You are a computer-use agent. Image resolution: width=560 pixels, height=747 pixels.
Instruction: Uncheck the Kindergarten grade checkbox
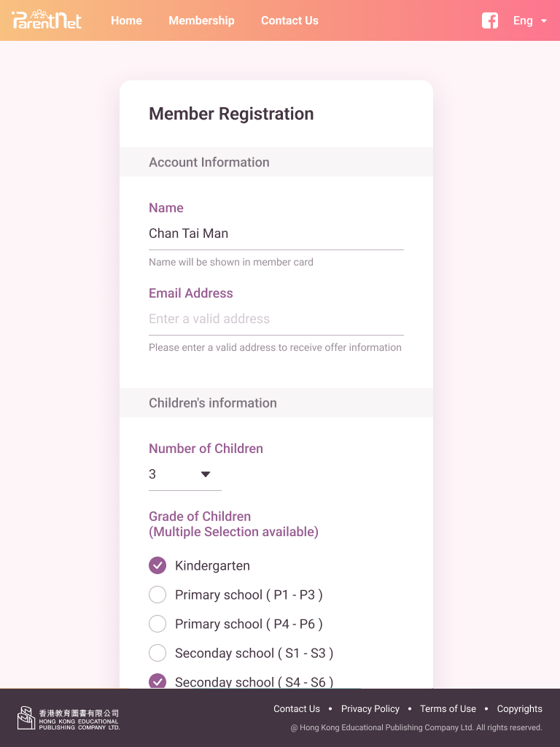157,565
